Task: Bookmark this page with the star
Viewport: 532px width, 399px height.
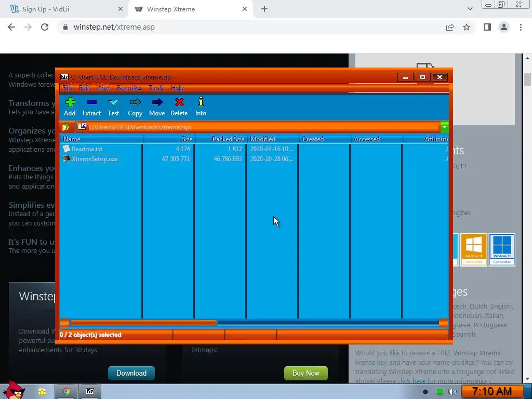Action: [467, 27]
